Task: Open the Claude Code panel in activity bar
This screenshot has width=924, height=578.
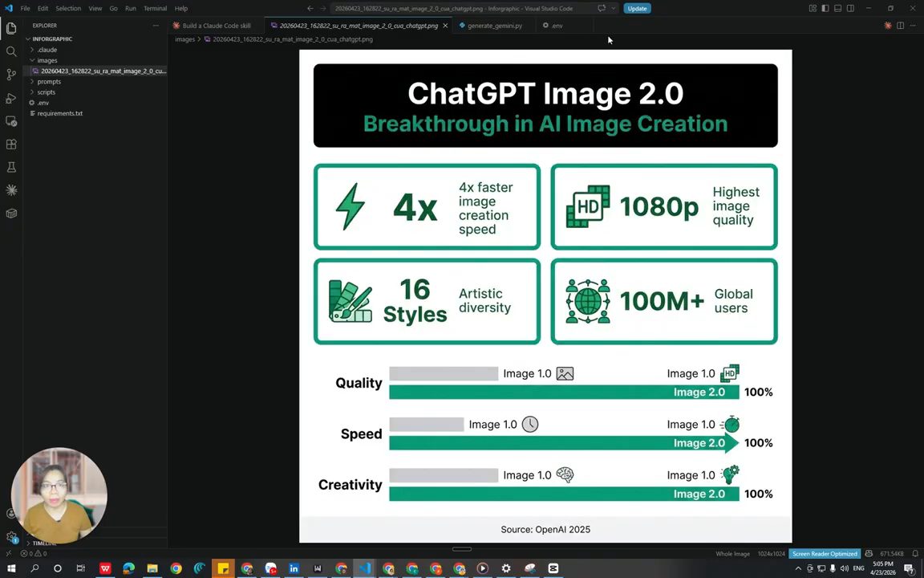Action: [11, 190]
